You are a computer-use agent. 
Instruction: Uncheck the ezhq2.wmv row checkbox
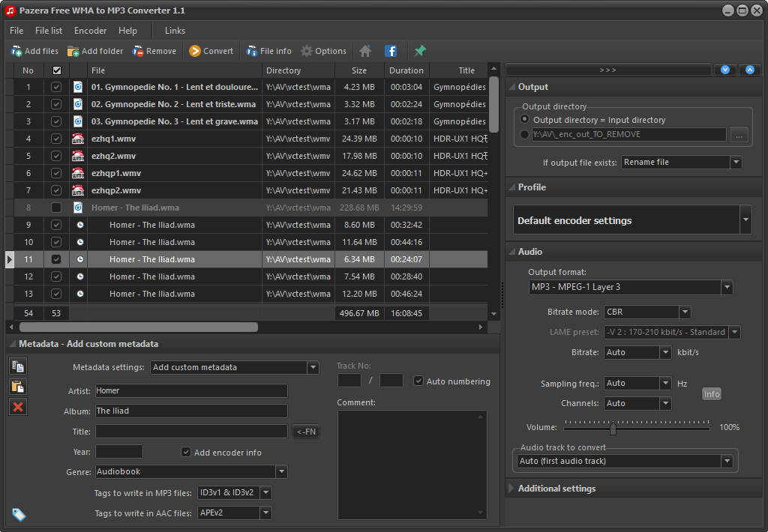point(56,156)
